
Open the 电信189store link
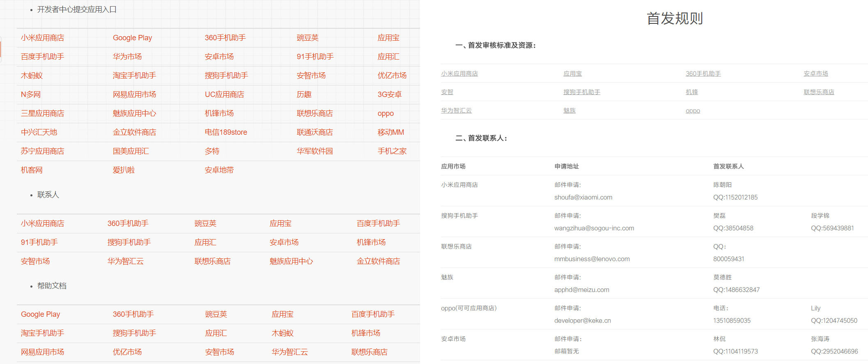coord(226,132)
